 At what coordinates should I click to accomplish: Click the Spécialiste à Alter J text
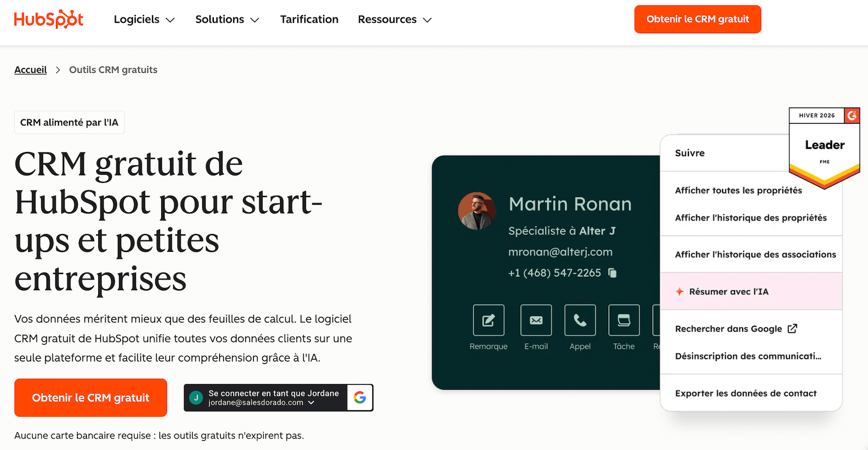pos(562,231)
